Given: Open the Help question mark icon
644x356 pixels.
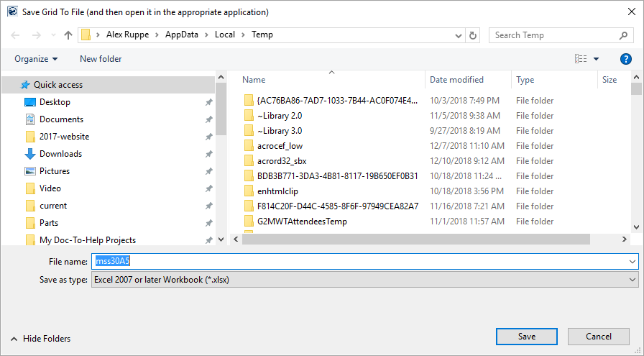Looking at the screenshot, I should tap(625, 59).
